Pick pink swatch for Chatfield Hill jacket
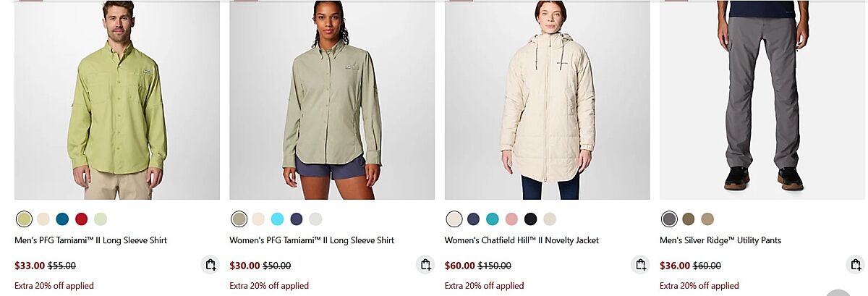This screenshot has width=868, height=296. tap(511, 219)
